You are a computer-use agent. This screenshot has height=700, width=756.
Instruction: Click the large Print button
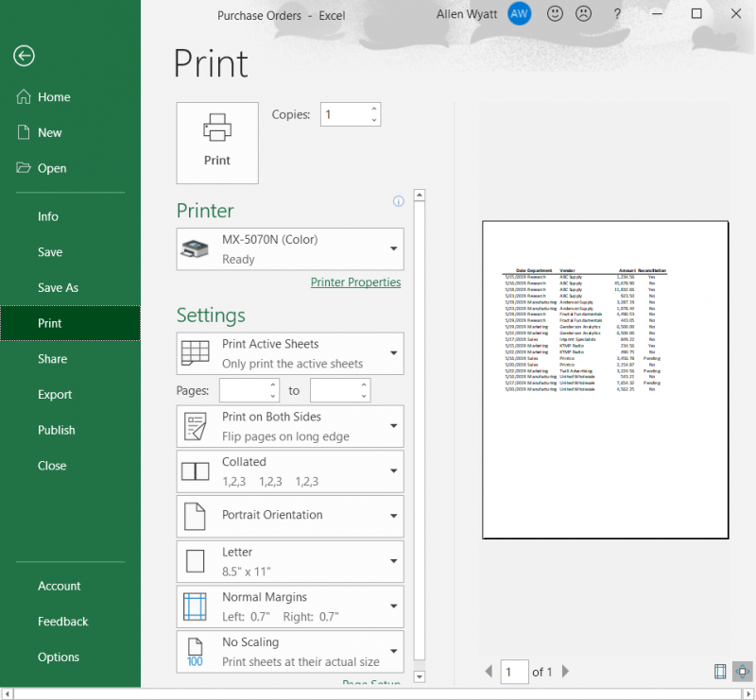pos(217,143)
